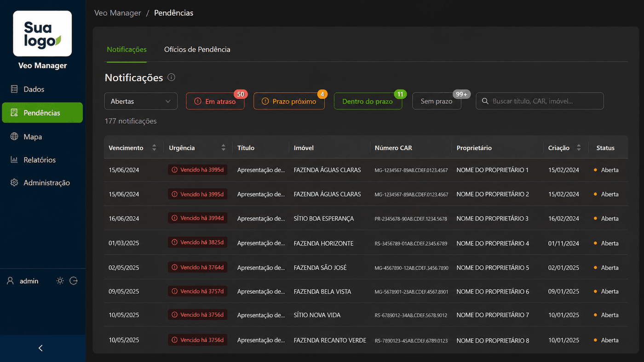Click the Número CAR column header
The width and height of the screenshot is (644, 362).
click(x=393, y=148)
